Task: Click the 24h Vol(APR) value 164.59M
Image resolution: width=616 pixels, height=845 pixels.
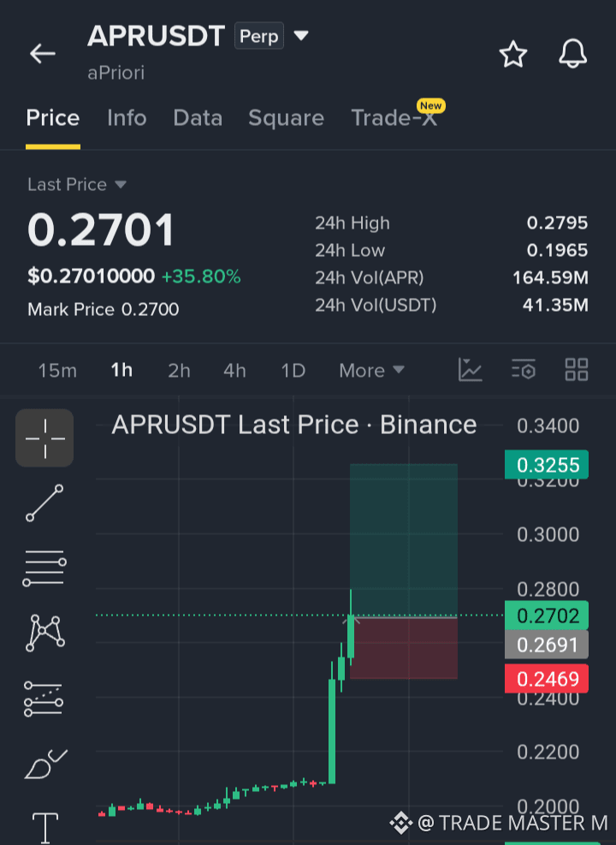Action: (550, 277)
